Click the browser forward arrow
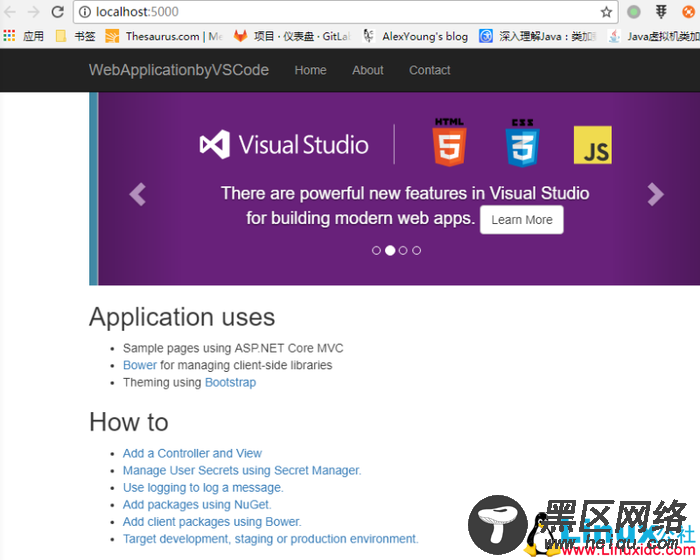This screenshot has width=700, height=560. pos(33,12)
